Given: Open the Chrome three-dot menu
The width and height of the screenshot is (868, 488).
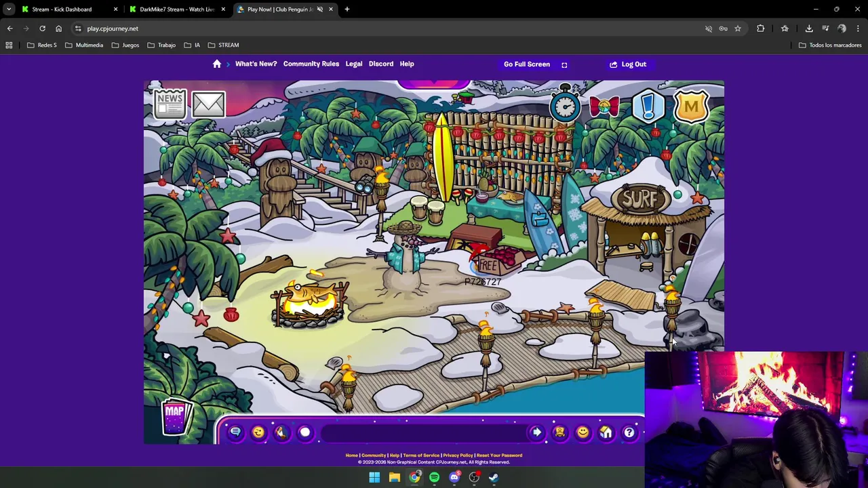Looking at the screenshot, I should tap(858, 28).
